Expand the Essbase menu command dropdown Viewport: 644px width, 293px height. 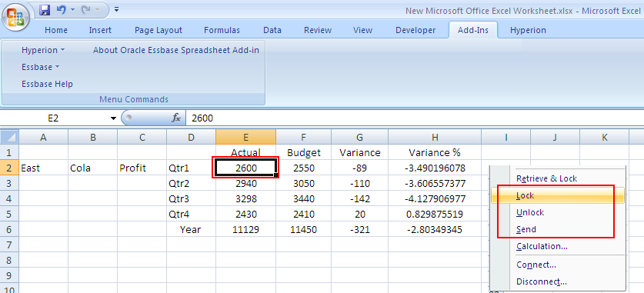coord(40,67)
